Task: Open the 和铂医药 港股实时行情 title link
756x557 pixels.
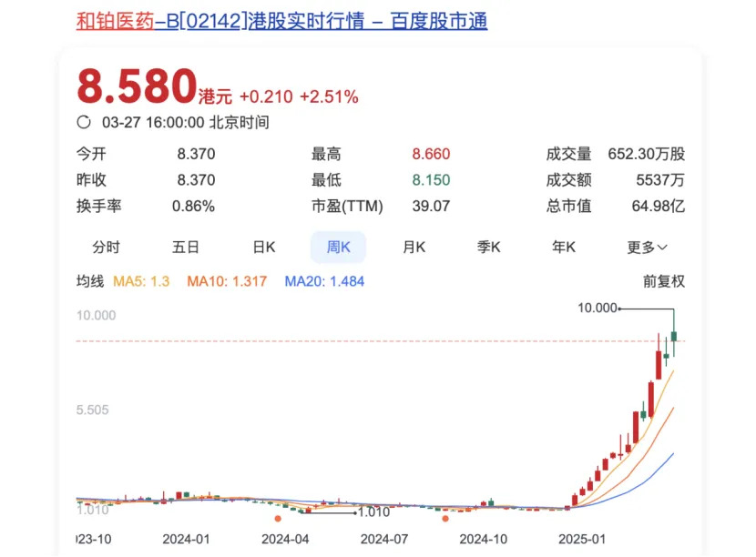Action: [281, 21]
